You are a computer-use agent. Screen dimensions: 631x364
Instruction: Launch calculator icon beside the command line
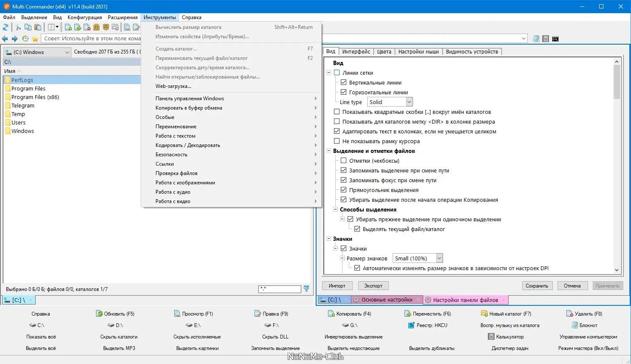[x=546, y=39]
